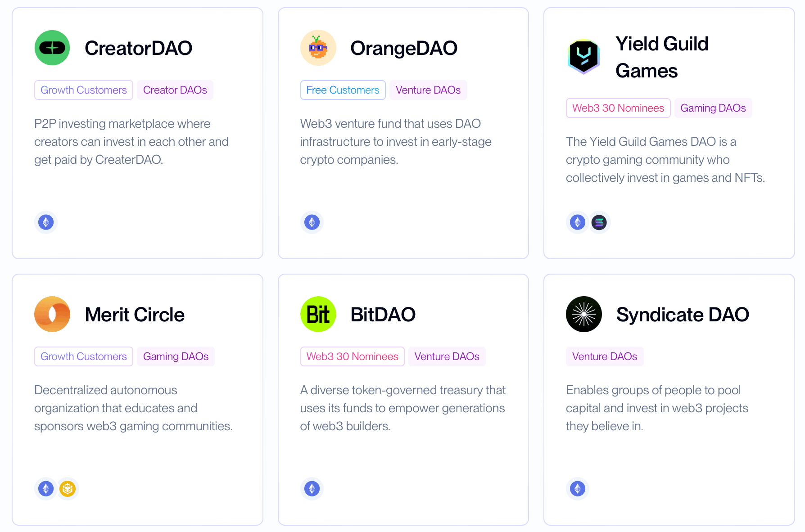This screenshot has height=532, width=805.
Task: Click the BNB Chain icon on Merit Circle
Action: coord(68,488)
